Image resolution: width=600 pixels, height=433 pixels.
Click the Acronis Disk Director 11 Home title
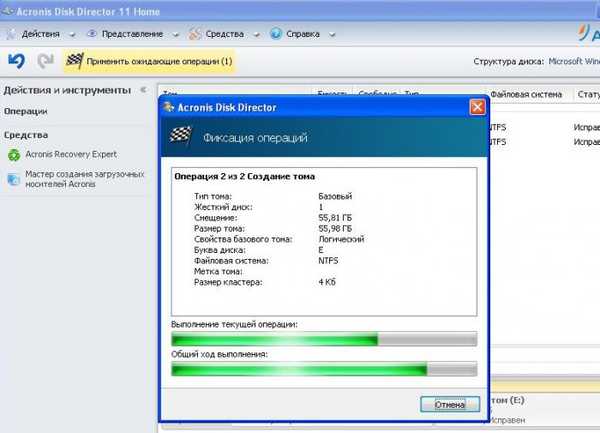click(x=88, y=11)
